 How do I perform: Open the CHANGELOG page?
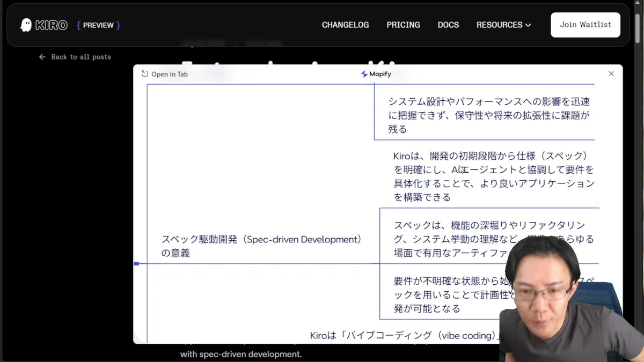pos(345,25)
